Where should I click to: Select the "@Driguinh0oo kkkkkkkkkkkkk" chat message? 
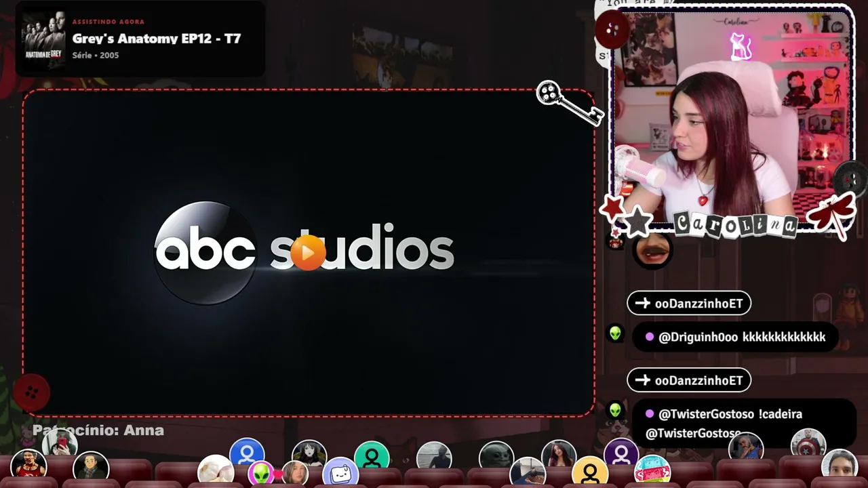pyautogui.click(x=735, y=337)
